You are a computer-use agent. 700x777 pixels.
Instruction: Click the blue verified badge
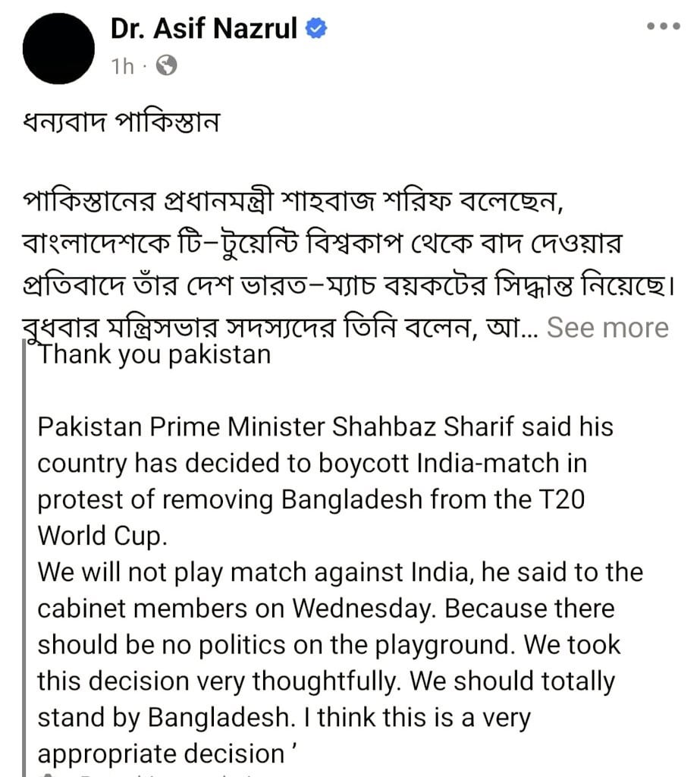316,29
